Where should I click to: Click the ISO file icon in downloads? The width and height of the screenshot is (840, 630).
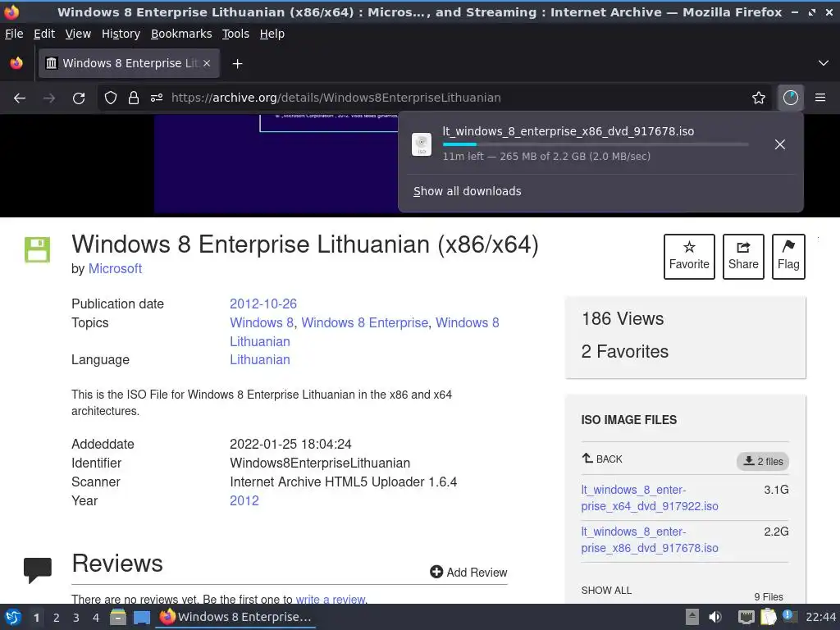pos(422,144)
